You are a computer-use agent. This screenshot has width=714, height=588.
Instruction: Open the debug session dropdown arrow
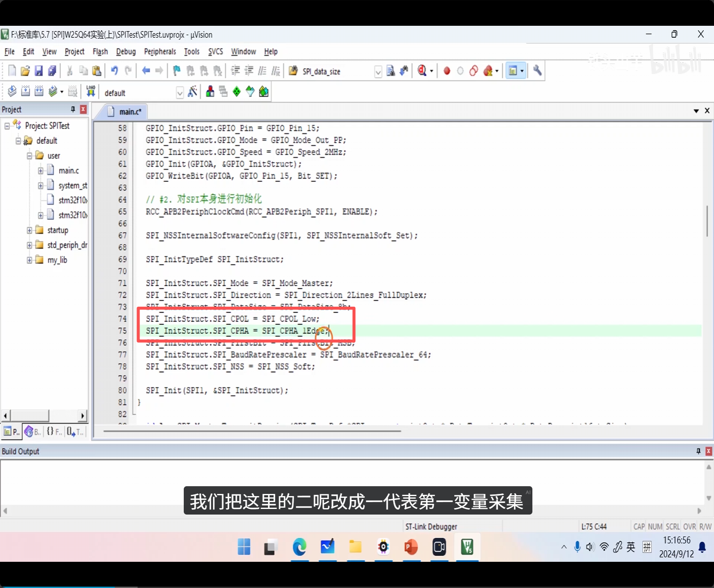[x=431, y=71]
